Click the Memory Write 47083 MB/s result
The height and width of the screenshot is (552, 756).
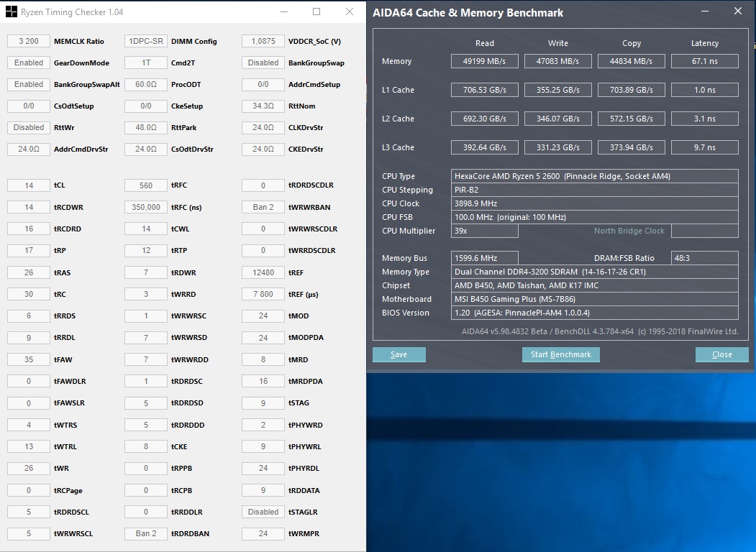tap(558, 61)
